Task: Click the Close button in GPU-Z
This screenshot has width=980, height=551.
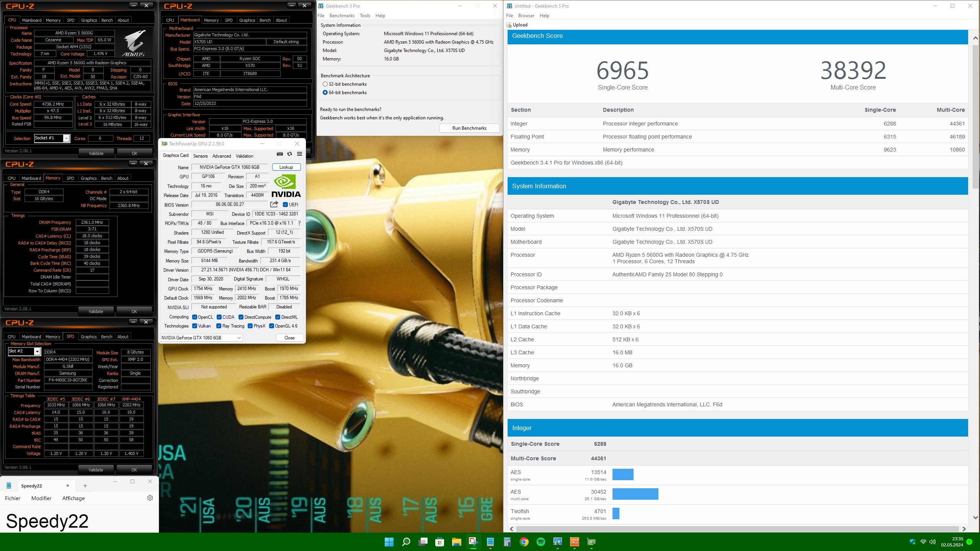Action: tap(289, 338)
